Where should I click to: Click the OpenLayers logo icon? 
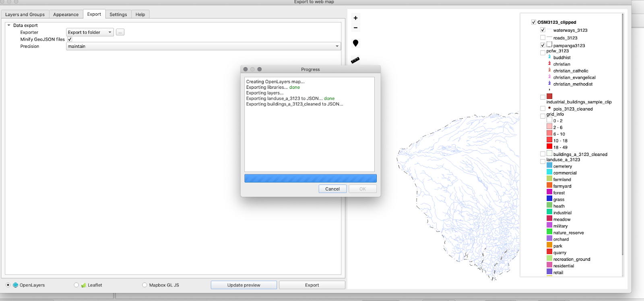[x=16, y=285]
